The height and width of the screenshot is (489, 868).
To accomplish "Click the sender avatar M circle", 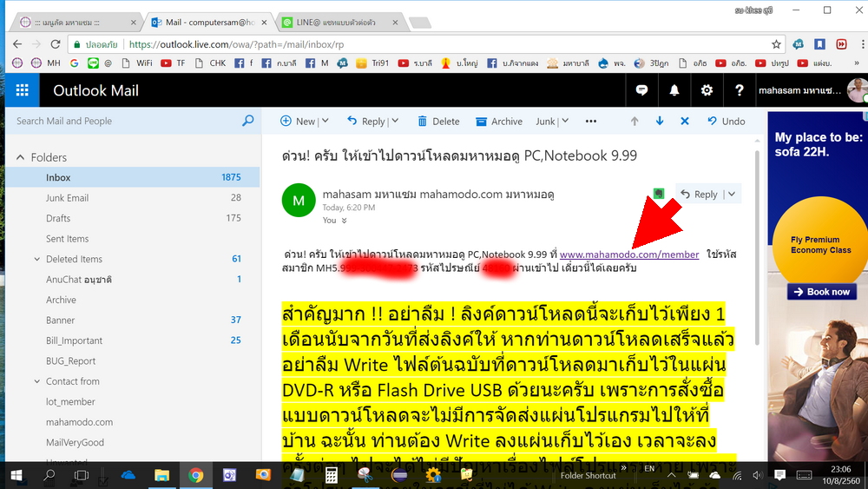I will click(x=299, y=200).
